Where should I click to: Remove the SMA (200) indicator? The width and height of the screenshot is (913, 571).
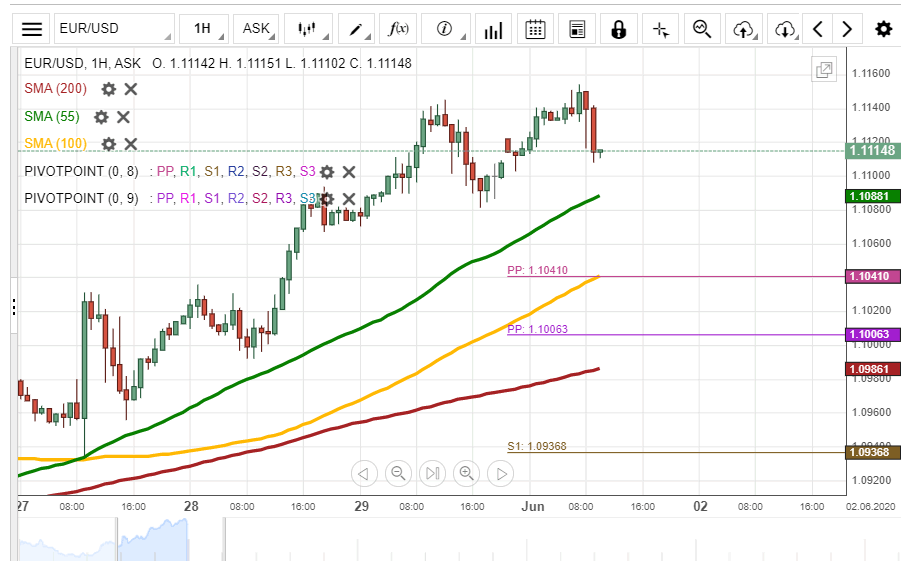[131, 89]
